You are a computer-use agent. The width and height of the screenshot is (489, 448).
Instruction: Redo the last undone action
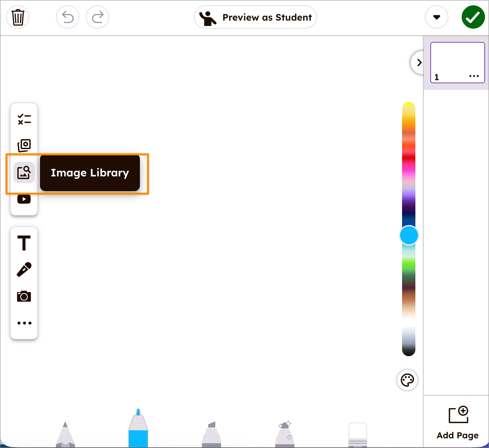[x=98, y=17]
